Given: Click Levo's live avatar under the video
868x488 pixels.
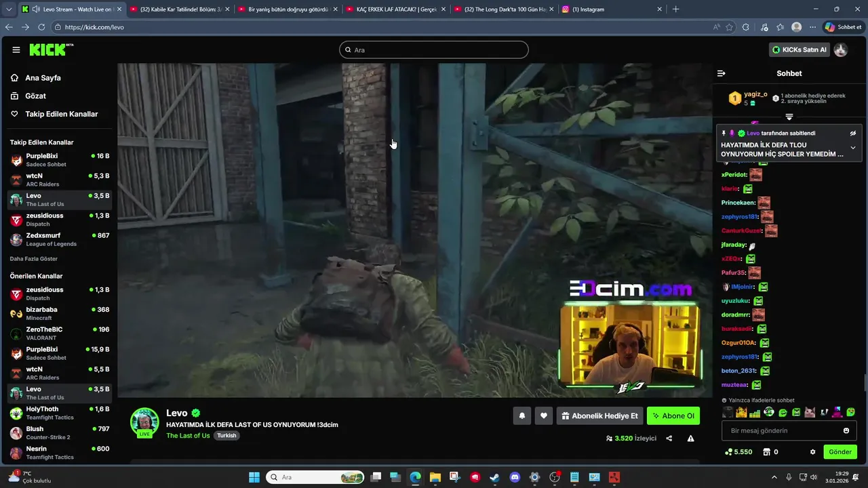Looking at the screenshot, I should pos(144,422).
